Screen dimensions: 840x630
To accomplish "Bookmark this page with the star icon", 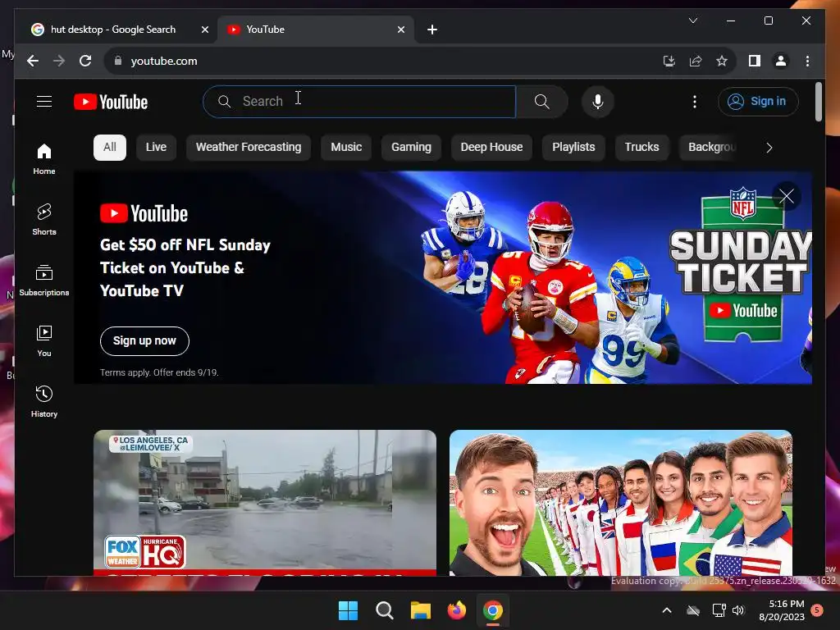I will pos(722,61).
